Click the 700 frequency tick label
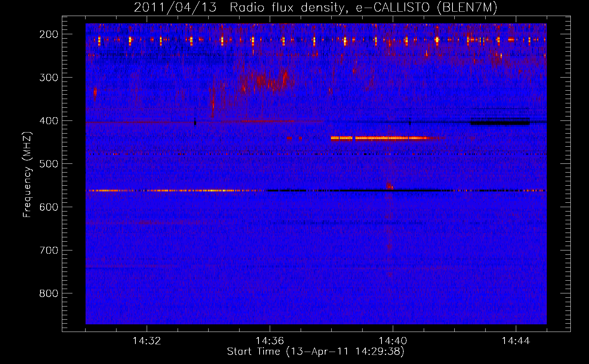This screenshot has height=364, width=589. (49, 250)
